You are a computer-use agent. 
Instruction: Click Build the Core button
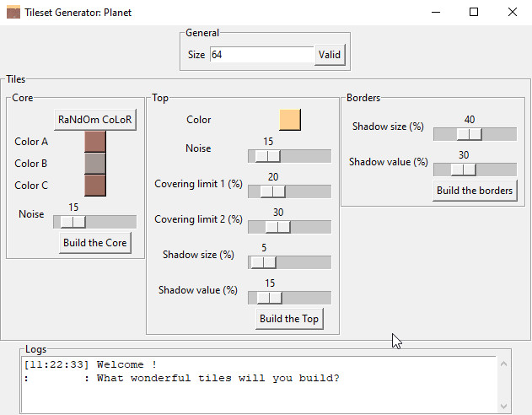coord(95,243)
